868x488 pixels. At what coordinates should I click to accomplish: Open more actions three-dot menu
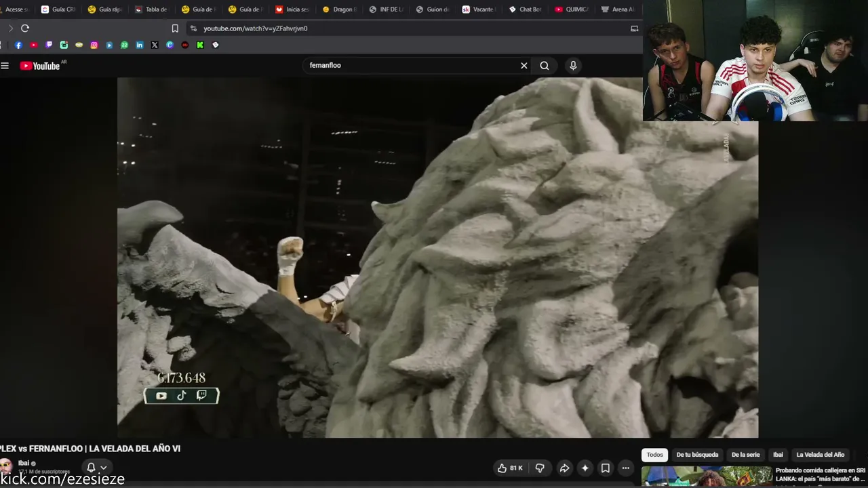pyautogui.click(x=625, y=468)
